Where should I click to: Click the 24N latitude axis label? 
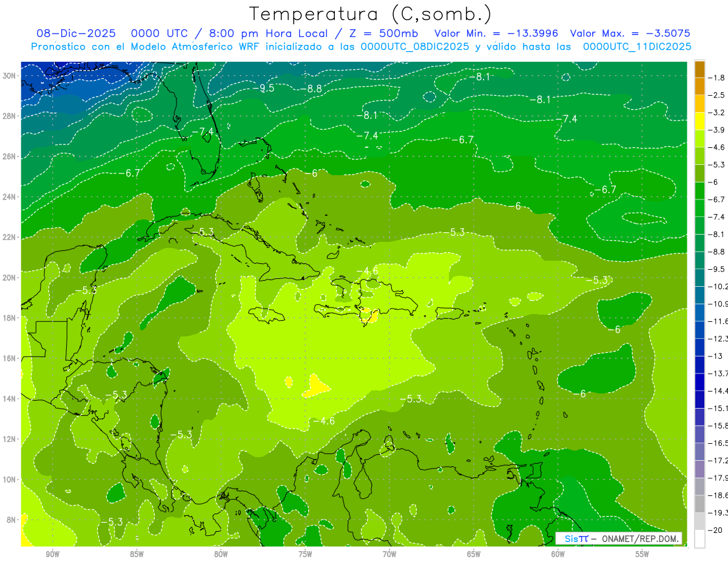[x=9, y=196]
